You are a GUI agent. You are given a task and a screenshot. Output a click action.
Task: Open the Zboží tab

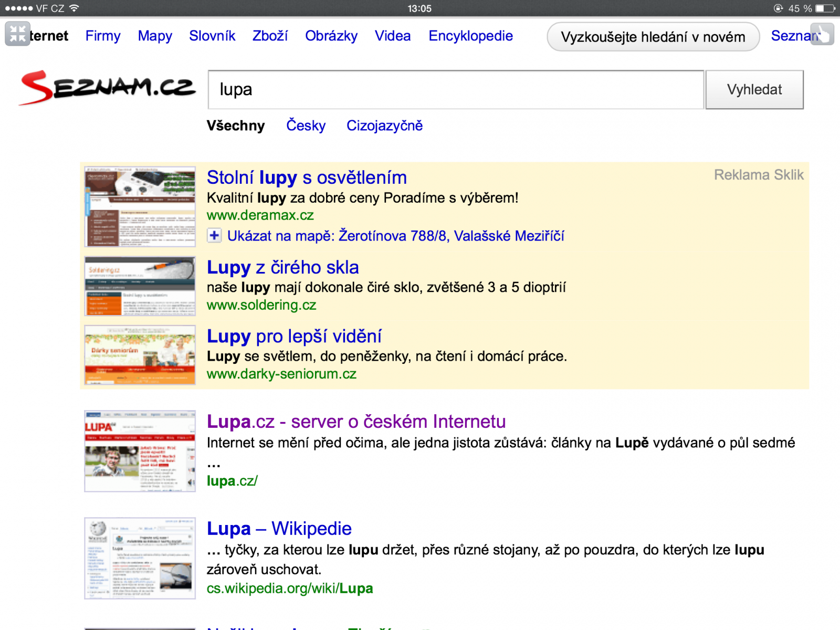(270, 36)
